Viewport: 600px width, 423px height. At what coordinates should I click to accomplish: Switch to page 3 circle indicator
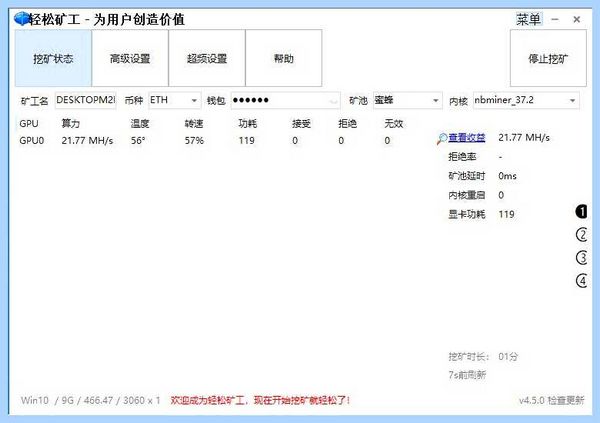click(x=581, y=258)
